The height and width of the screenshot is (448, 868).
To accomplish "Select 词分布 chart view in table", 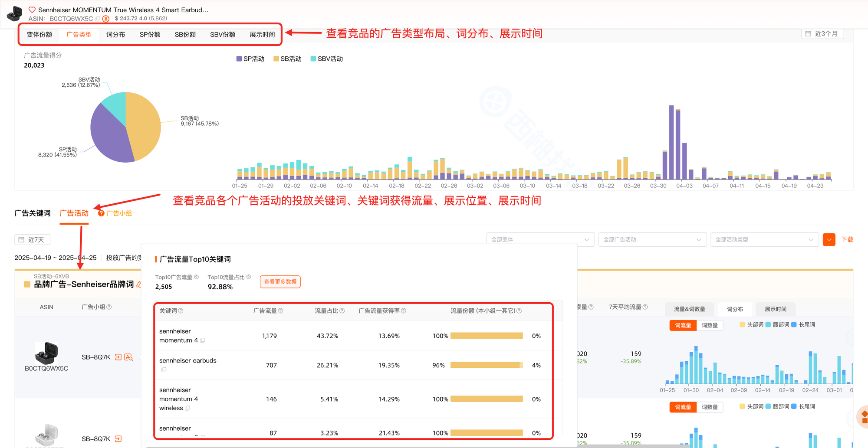I will (x=735, y=309).
